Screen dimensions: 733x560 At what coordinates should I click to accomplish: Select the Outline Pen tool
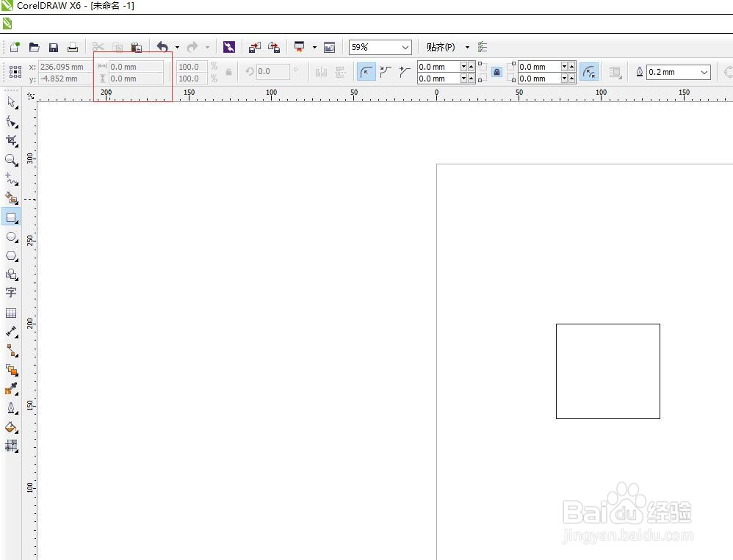12,408
